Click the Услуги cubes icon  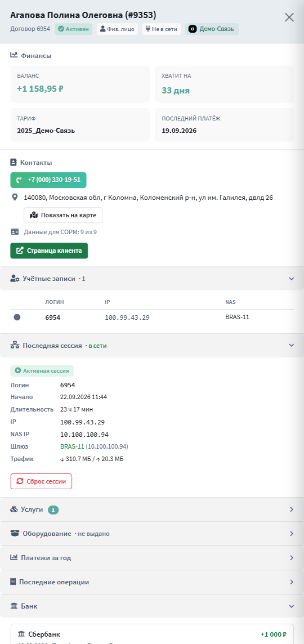coord(14,509)
